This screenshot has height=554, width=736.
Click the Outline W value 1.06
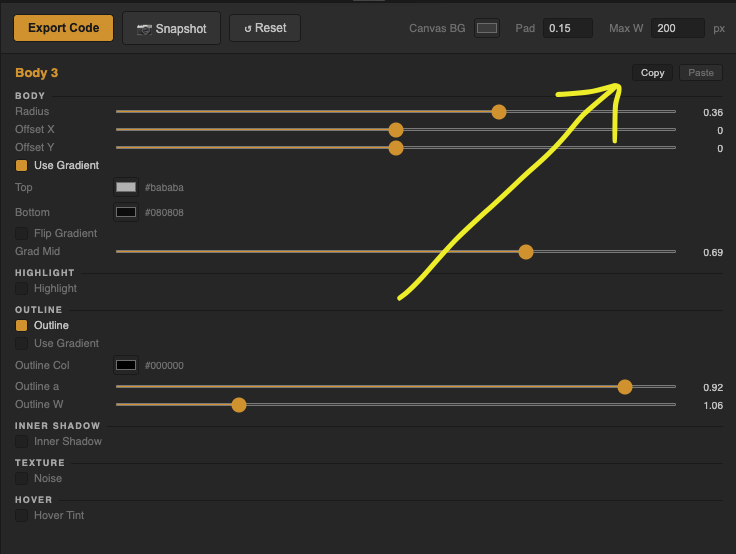click(713, 406)
